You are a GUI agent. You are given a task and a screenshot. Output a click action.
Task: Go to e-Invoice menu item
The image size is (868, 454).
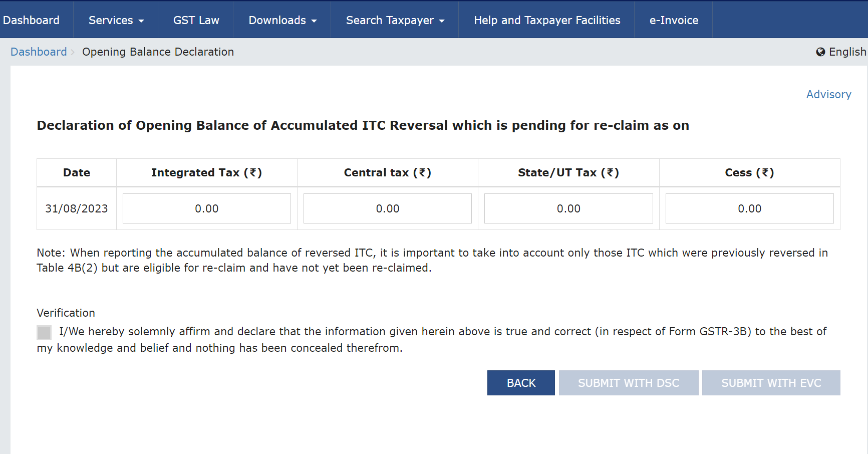tap(673, 21)
